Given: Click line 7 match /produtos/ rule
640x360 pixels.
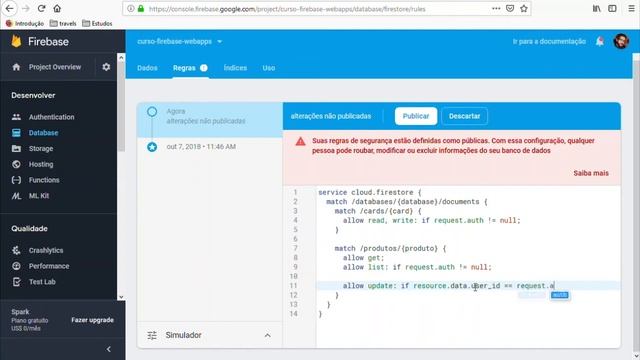Looking at the screenshot, I should tap(390, 248).
